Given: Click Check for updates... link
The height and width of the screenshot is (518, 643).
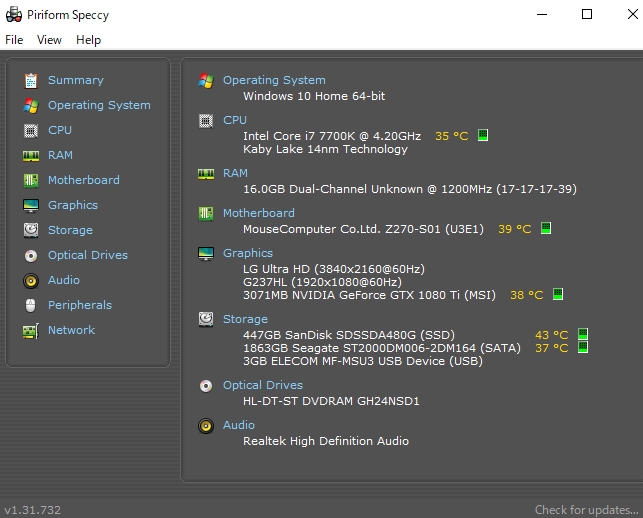Looking at the screenshot, I should (x=587, y=510).
